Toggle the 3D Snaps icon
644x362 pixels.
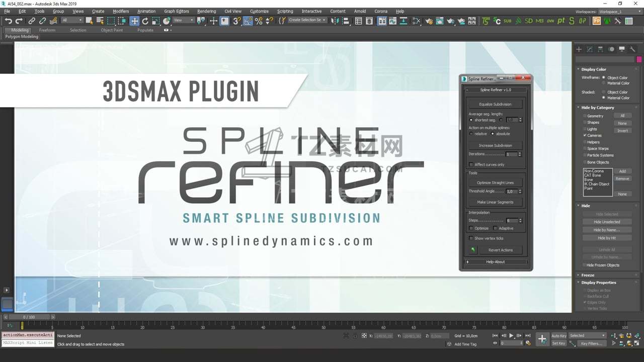236,21
